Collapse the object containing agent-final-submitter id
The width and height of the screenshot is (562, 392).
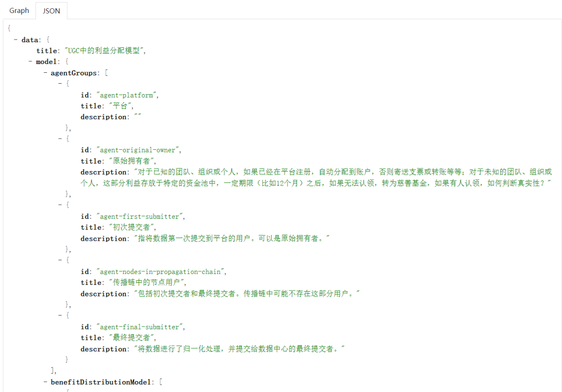tap(60, 316)
